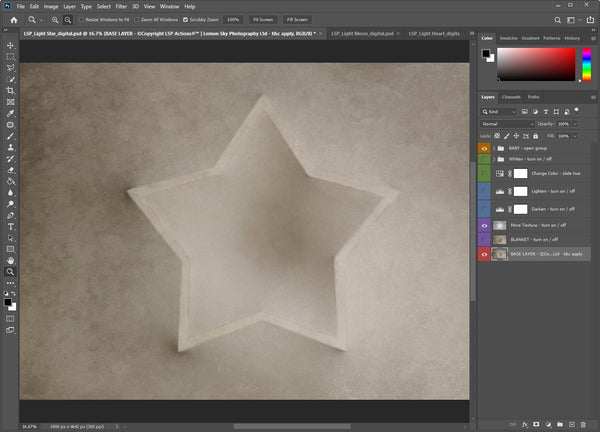Click the Fit Screen button
Screen dimensions: 600x432
262,19
